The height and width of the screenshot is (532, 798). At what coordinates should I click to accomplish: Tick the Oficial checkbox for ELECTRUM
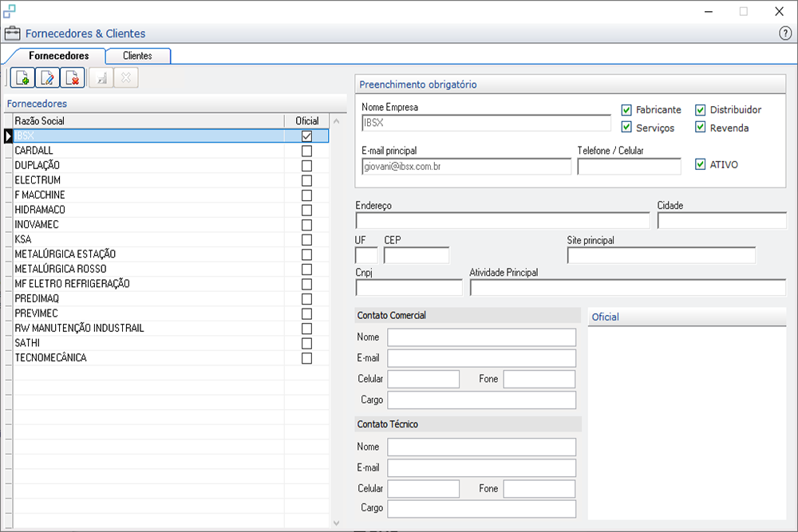[x=307, y=180]
